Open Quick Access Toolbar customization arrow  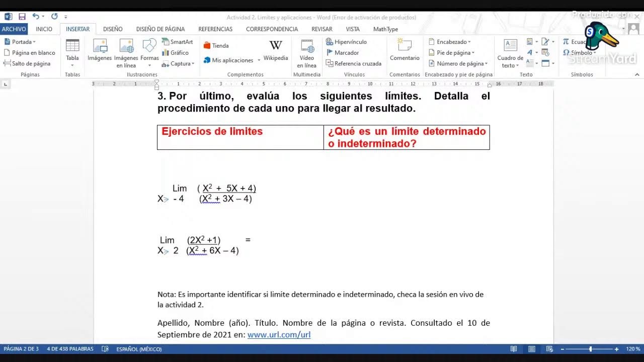[x=65, y=17]
